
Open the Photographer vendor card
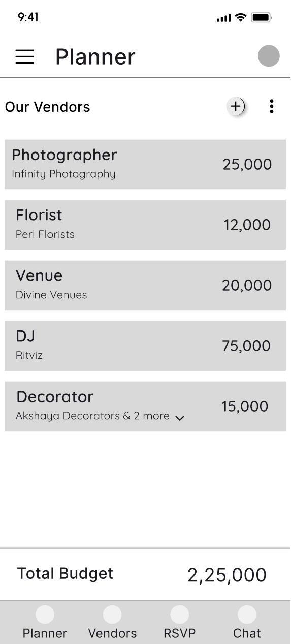pos(145,164)
